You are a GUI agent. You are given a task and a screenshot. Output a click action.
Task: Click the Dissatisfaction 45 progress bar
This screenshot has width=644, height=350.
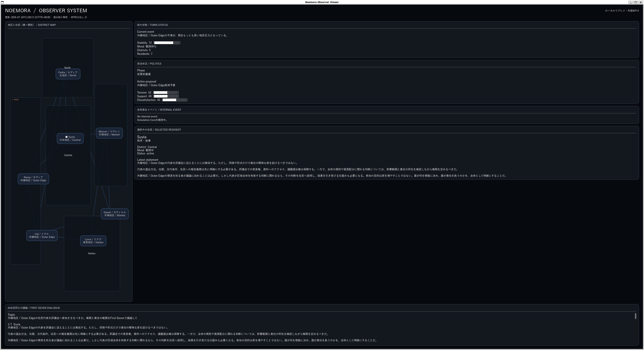point(174,100)
